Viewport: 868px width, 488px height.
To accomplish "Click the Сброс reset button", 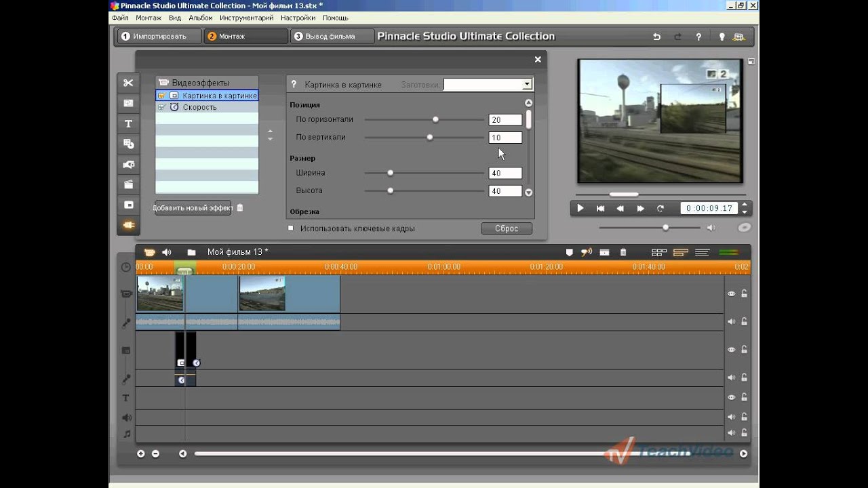I will pos(507,228).
